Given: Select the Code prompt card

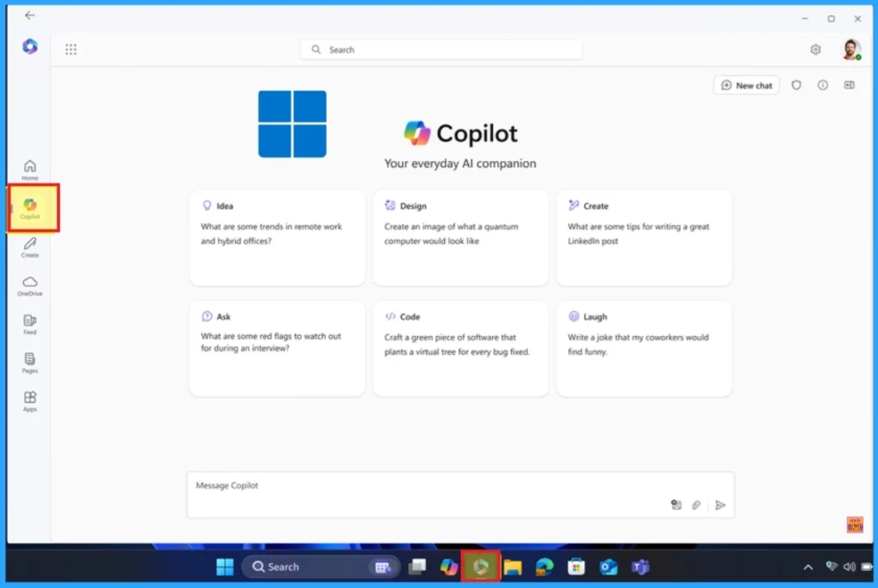Looking at the screenshot, I should click(460, 348).
